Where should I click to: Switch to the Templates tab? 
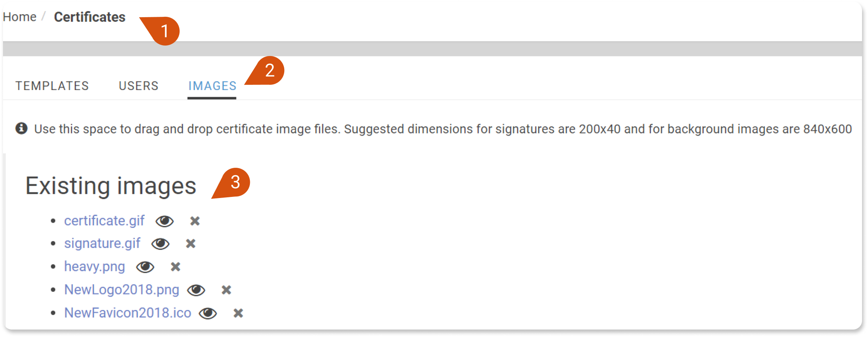52,86
